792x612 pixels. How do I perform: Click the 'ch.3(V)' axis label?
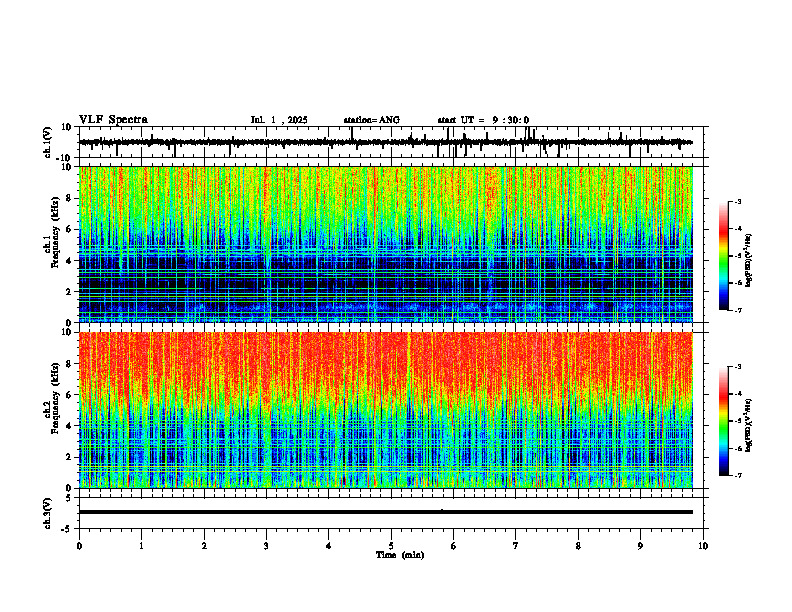pos(48,513)
